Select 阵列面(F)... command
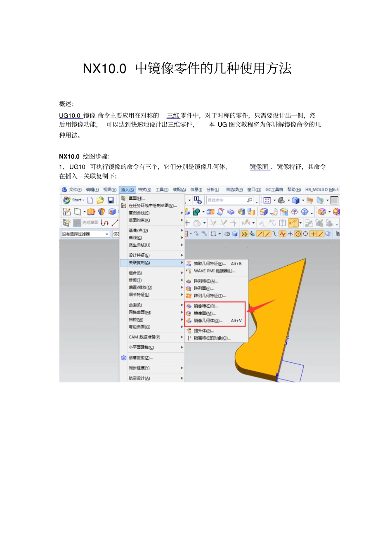The height and width of the screenshot is (555, 392). point(217,288)
